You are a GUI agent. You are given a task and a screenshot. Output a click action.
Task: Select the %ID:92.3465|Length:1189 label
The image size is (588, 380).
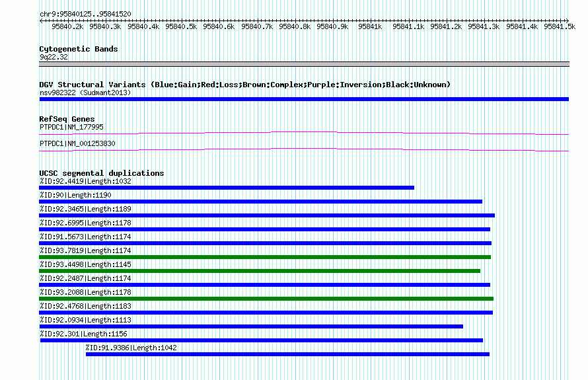(85, 209)
